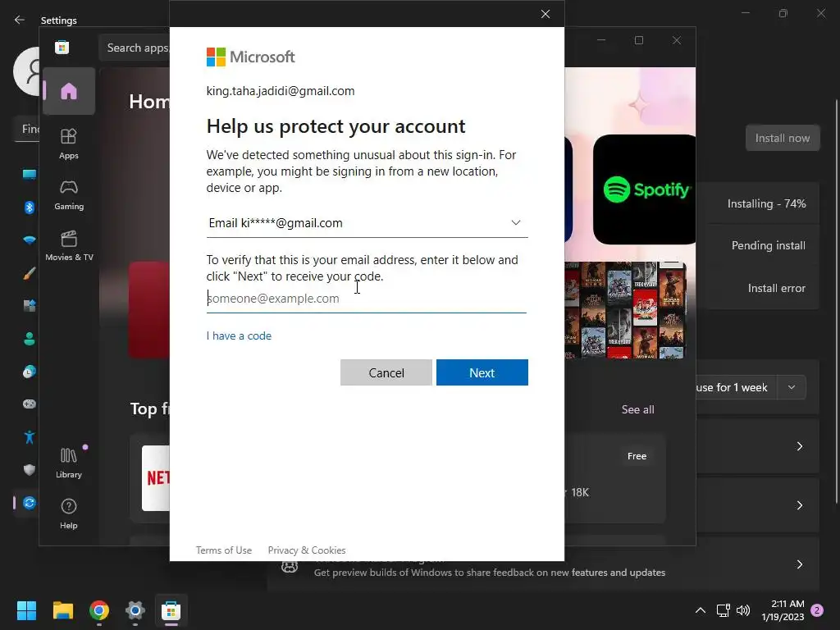The width and height of the screenshot is (840, 630).
Task: Open volume tray icon
Action: tap(743, 610)
